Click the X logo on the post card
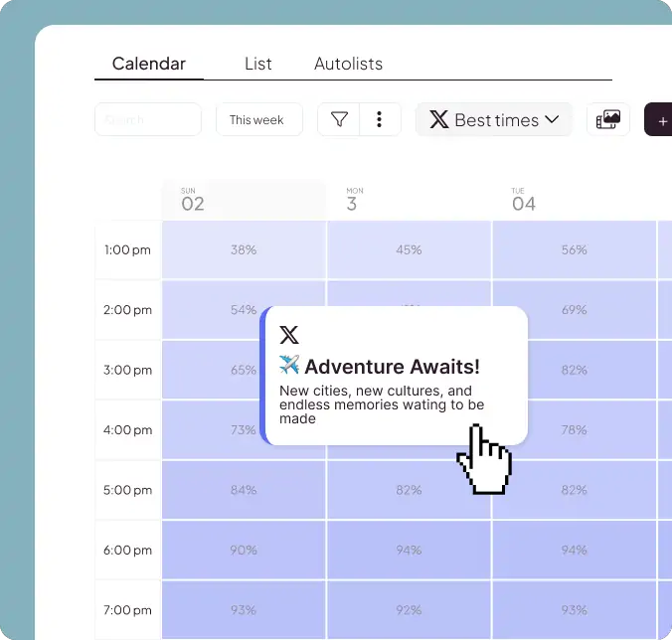The height and width of the screenshot is (640, 672). point(289,335)
